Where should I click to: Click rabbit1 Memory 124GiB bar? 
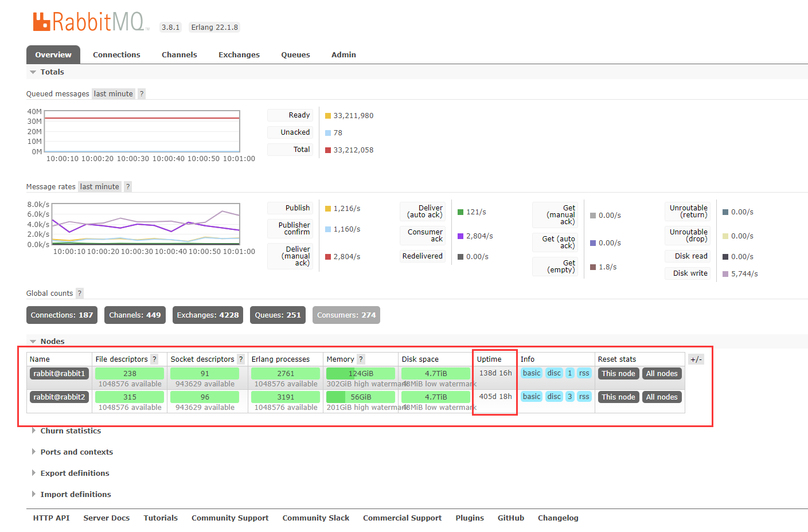click(361, 374)
